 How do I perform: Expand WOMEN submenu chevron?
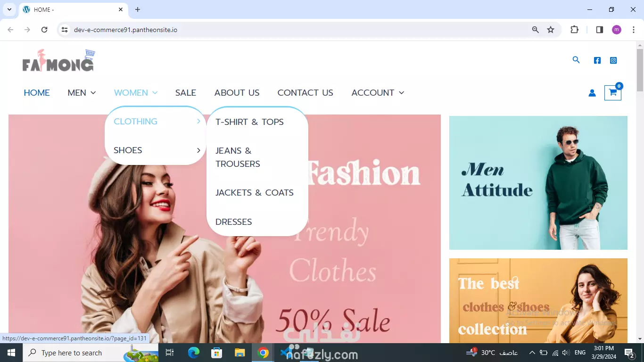(x=155, y=93)
